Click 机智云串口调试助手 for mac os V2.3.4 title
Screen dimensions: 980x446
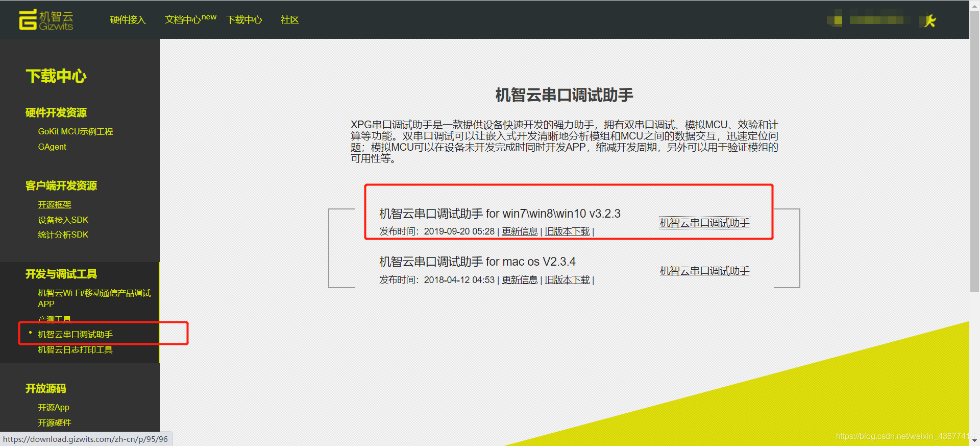click(477, 262)
